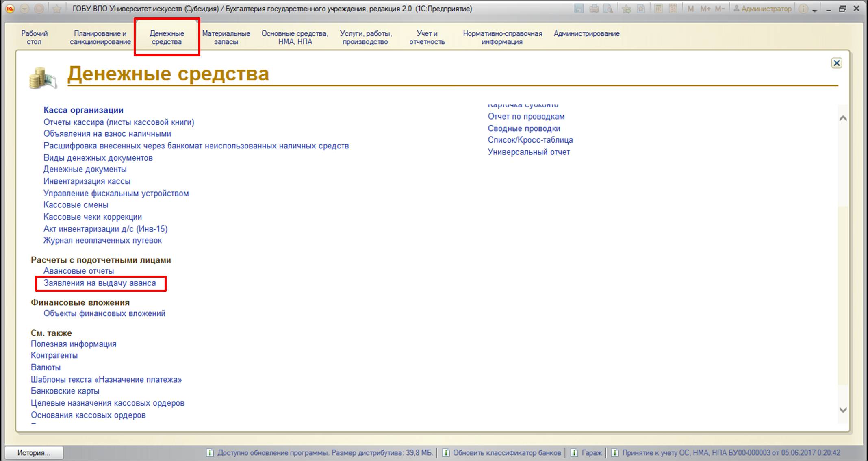This screenshot has height=461, width=868.
Task: Open the Администрирование section
Action: pos(586,33)
